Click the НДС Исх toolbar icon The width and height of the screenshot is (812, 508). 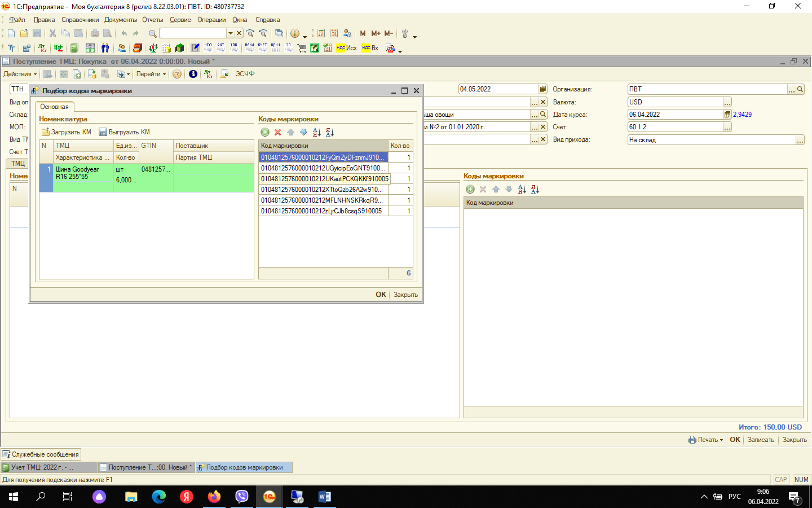(346, 48)
